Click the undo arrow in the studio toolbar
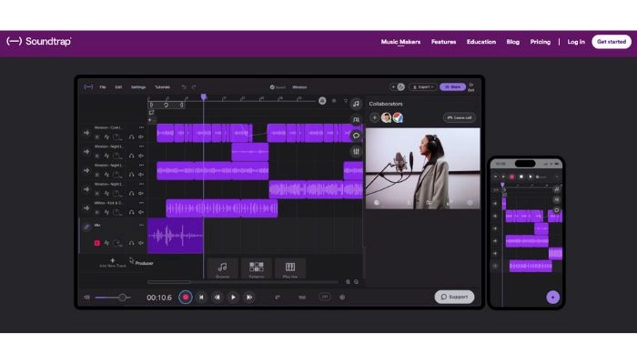 click(184, 87)
